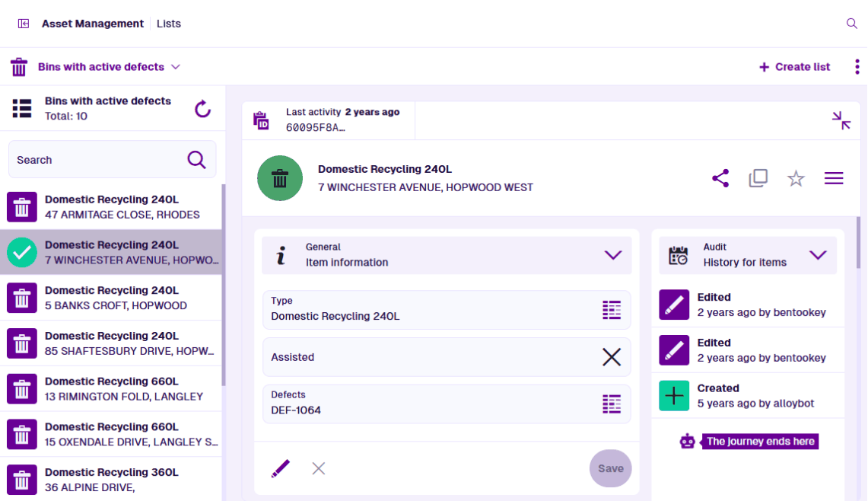Collapse the General Item information section
Viewport: 868px width, 501px height.
(613, 255)
